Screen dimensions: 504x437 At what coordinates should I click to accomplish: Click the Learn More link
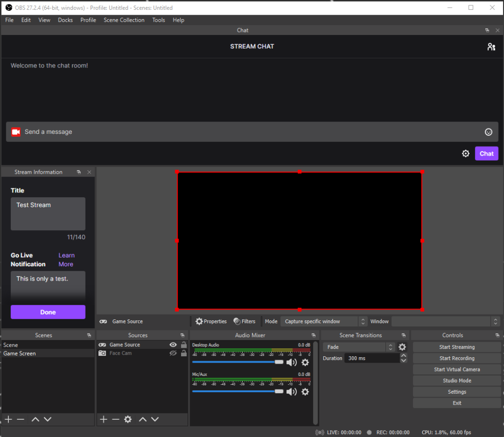(66, 259)
